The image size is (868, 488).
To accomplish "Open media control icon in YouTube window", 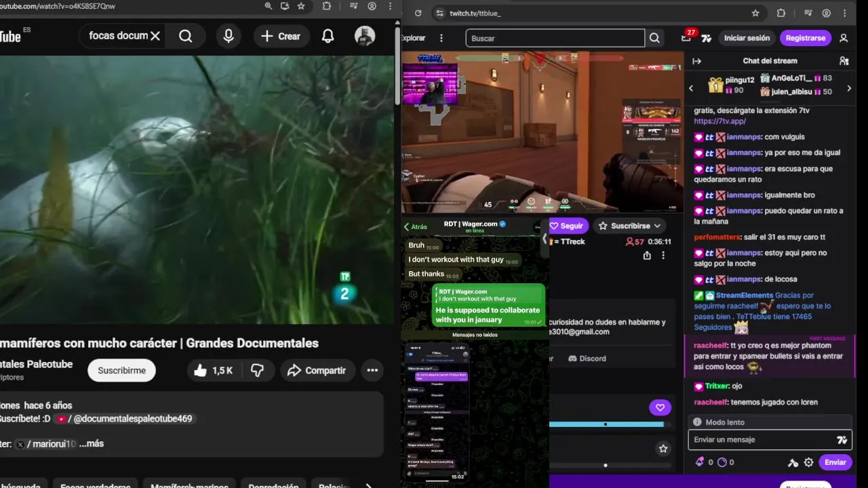I will click(x=353, y=5).
